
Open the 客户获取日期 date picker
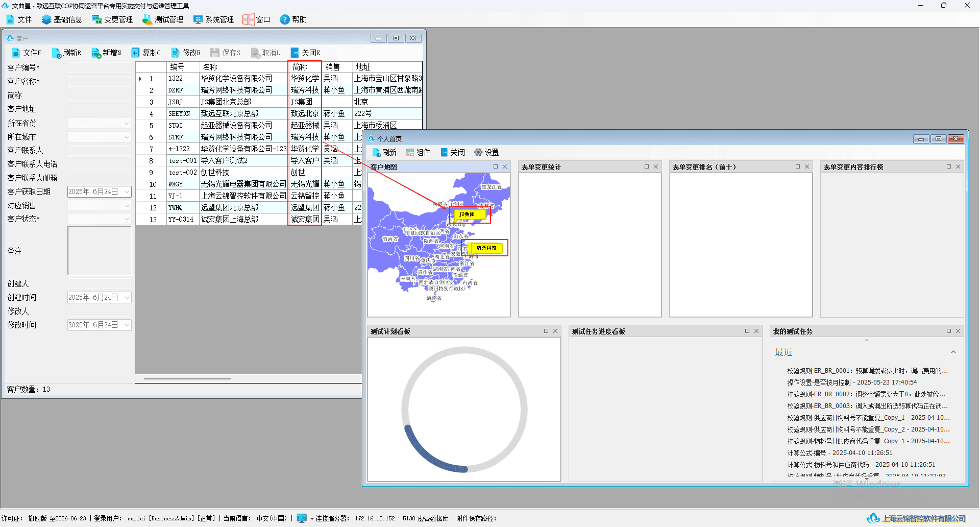pyautogui.click(x=127, y=191)
